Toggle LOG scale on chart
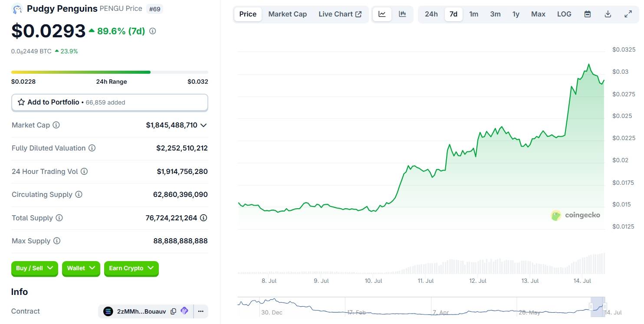This screenshot has height=324, width=644. pos(564,14)
